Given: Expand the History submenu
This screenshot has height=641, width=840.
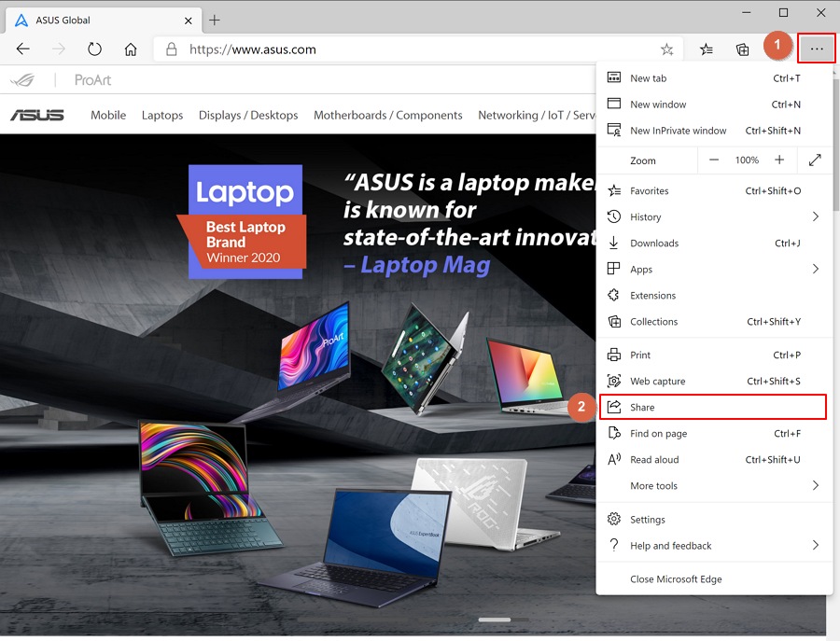Looking at the screenshot, I should click(714, 216).
